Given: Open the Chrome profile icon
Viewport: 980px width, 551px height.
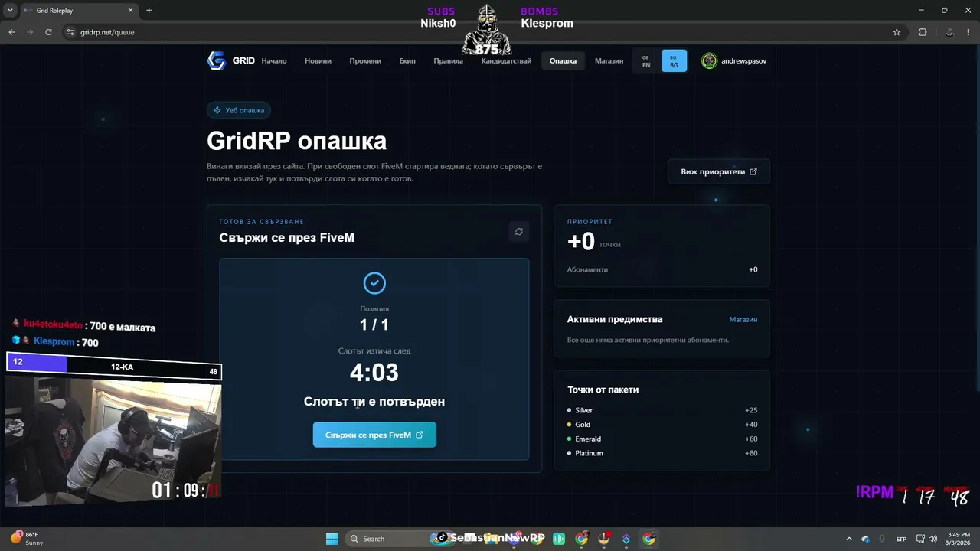Looking at the screenshot, I should 949,32.
